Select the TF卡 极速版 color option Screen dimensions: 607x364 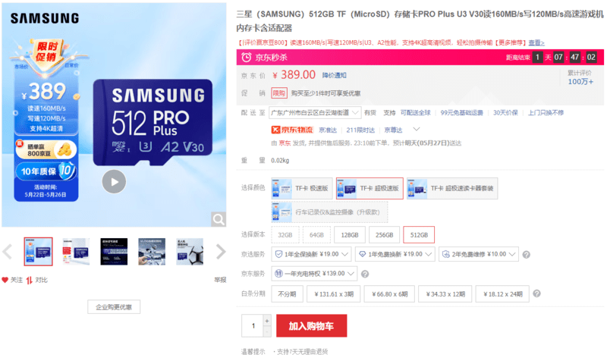pos(302,188)
